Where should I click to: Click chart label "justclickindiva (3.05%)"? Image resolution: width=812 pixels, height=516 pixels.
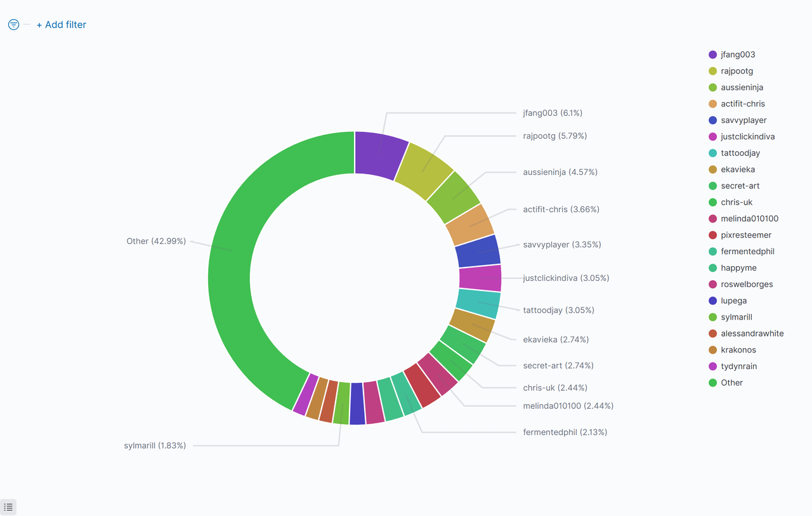pyautogui.click(x=566, y=278)
